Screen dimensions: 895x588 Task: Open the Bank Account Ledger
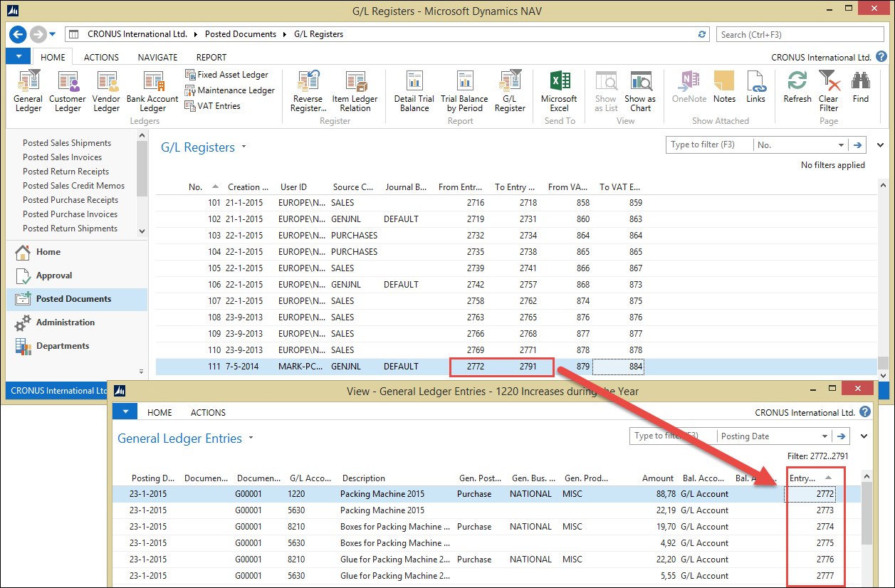pos(152,91)
